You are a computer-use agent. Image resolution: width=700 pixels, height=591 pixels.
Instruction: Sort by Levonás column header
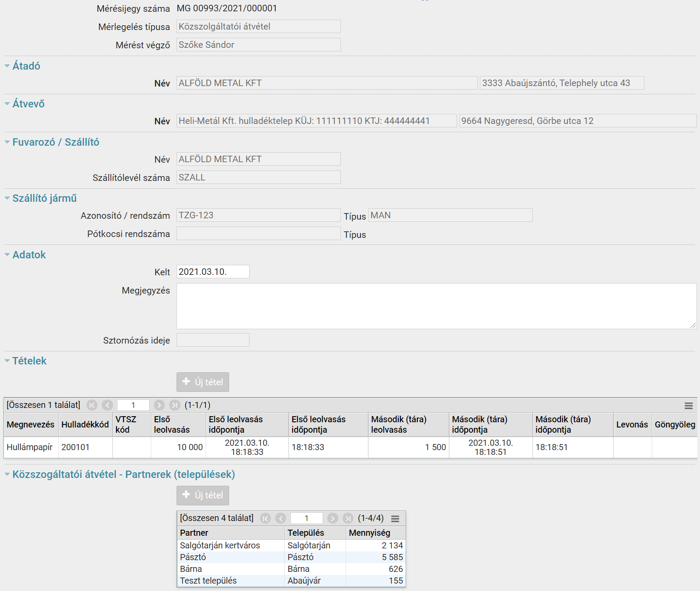(633, 424)
